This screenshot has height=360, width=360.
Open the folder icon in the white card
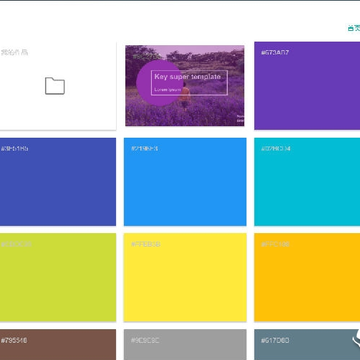55,86
